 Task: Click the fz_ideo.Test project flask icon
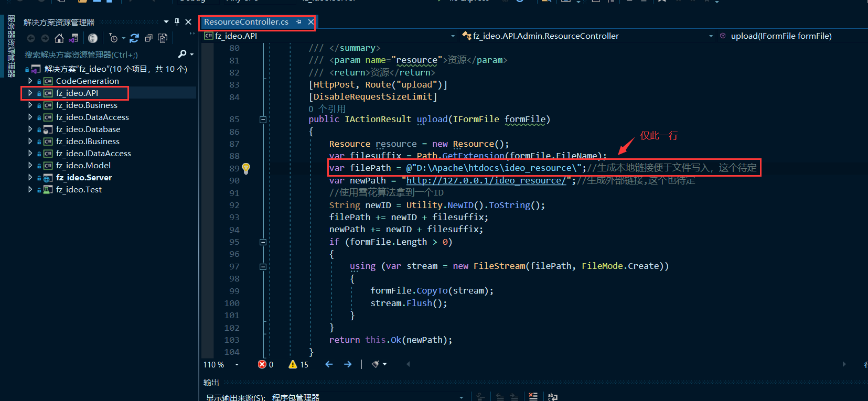click(48, 190)
